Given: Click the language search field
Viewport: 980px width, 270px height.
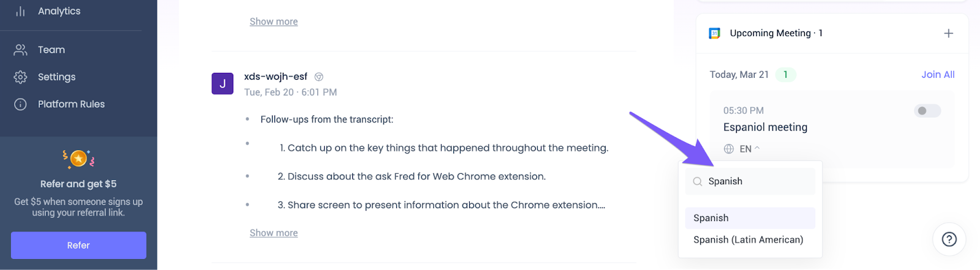Looking at the screenshot, I should (x=757, y=181).
